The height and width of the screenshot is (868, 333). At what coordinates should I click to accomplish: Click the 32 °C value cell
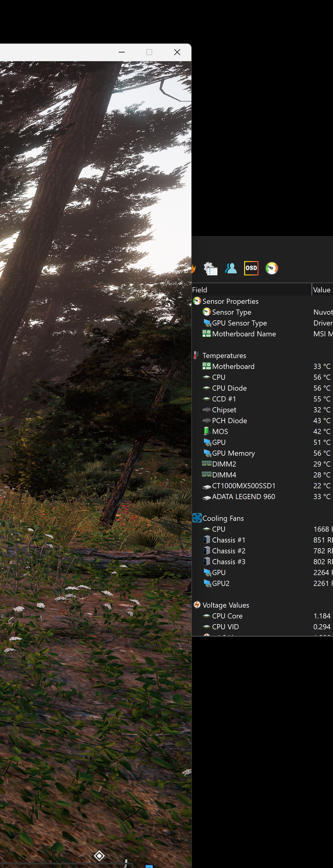tap(322, 410)
